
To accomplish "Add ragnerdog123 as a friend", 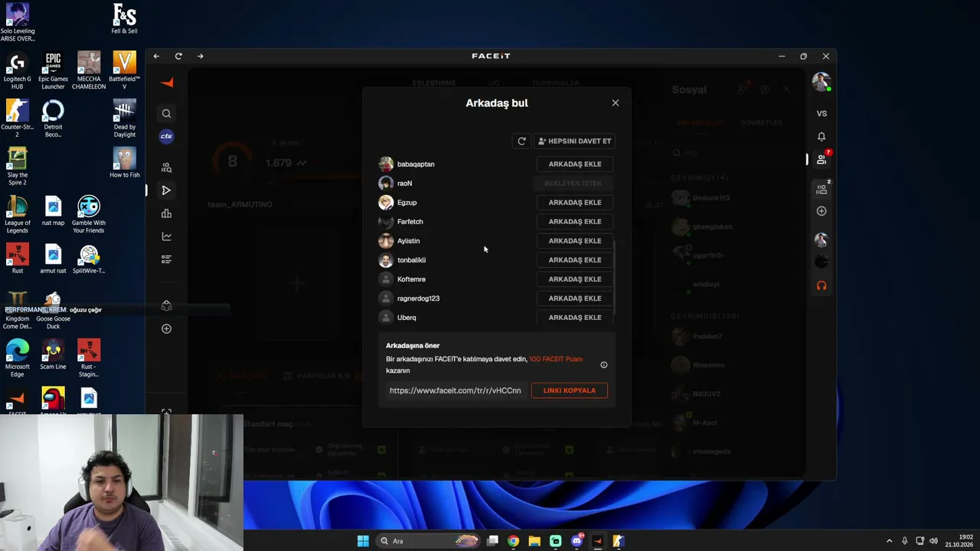I will [x=574, y=298].
